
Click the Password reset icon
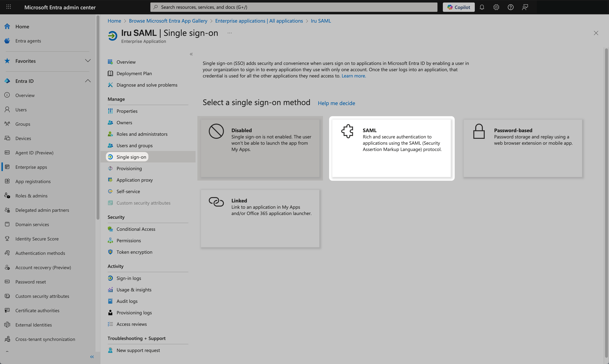pos(7,282)
